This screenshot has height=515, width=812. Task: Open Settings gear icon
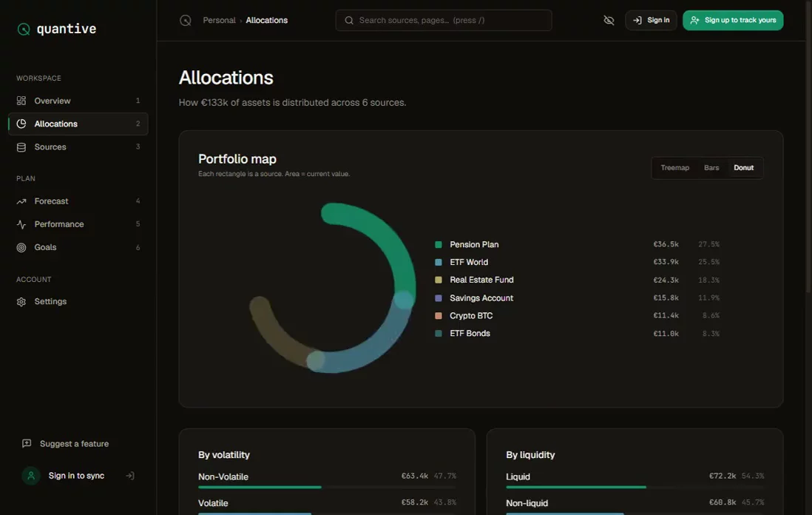pos(21,302)
